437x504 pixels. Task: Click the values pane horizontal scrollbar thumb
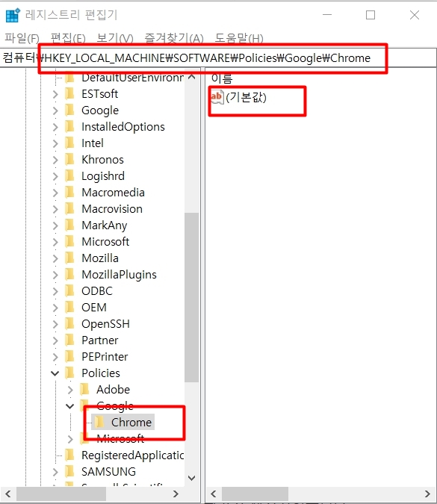click(x=255, y=494)
